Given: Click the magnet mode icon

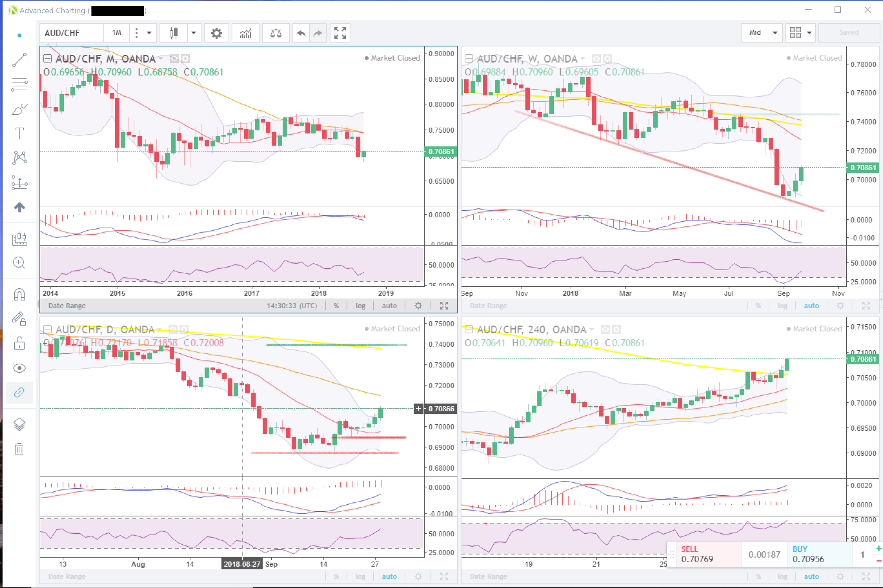Looking at the screenshot, I should click(19, 295).
